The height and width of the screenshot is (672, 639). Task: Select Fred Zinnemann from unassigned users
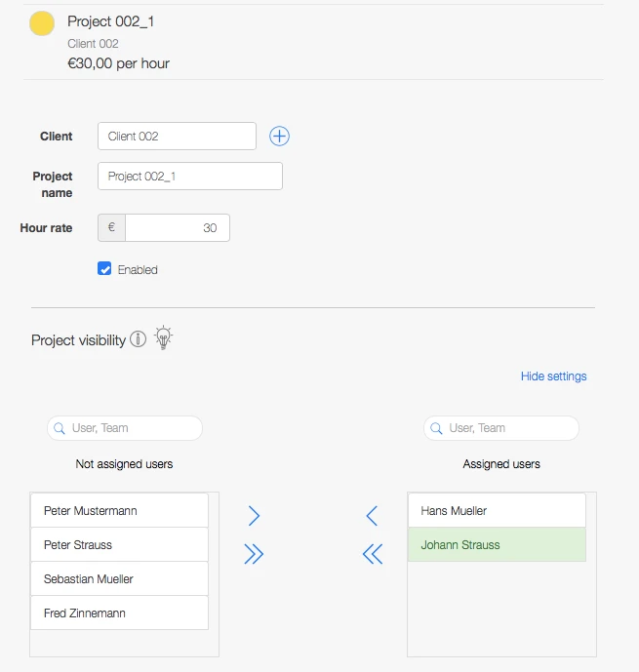[x=119, y=613]
